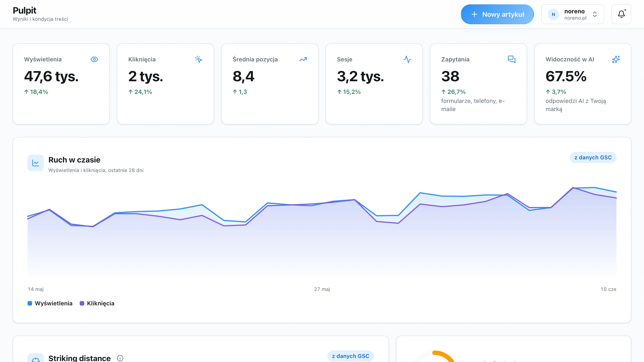Click the eye icon on Wyświetlenia card
This screenshot has height=362, width=644.
pyautogui.click(x=94, y=59)
